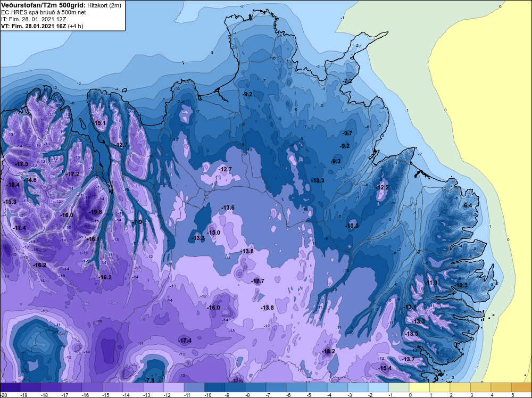Image resolution: width=532 pixels, height=398 pixels.
Task: Click the temperature value -13.7
Action: pyautogui.click(x=408, y=359)
